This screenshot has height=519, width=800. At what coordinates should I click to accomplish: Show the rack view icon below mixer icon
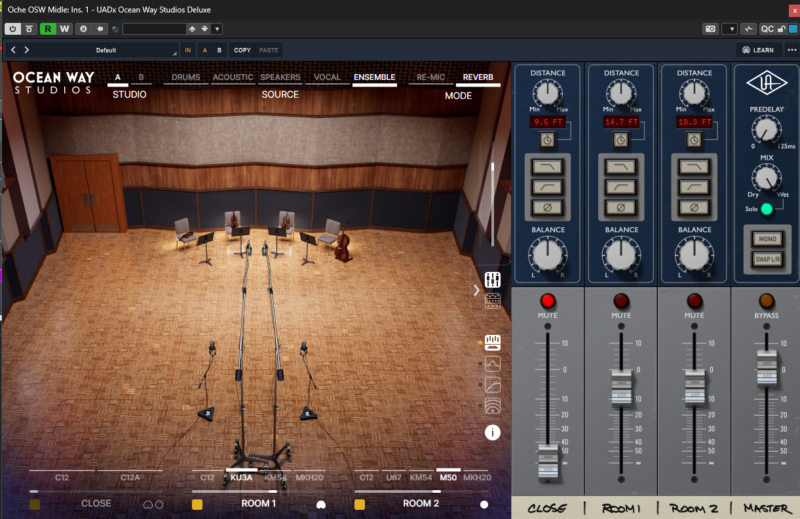click(492, 301)
